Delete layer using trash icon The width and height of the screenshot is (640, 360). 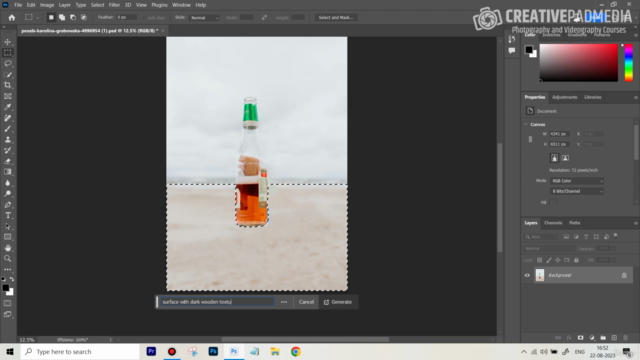click(625, 338)
